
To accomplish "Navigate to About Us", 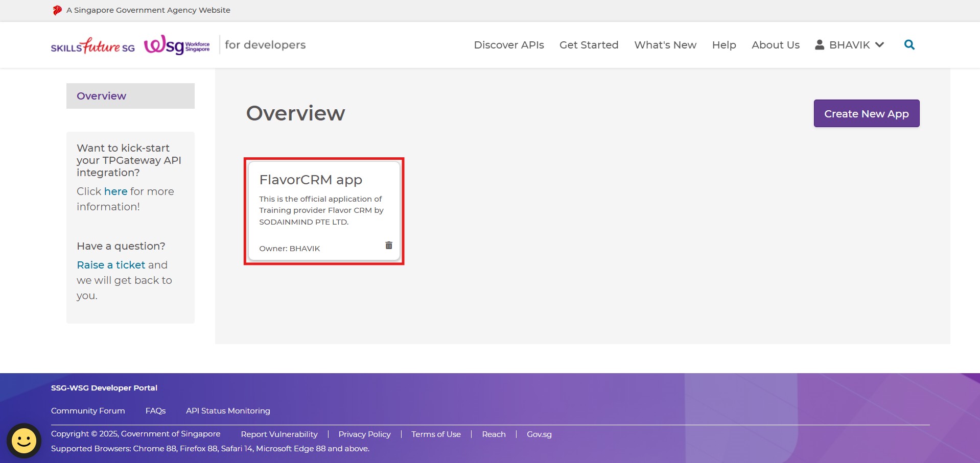I will pyautogui.click(x=775, y=45).
